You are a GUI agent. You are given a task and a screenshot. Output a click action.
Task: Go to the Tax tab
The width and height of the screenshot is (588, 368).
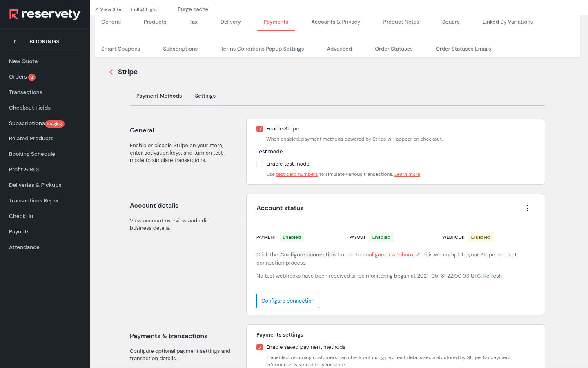[x=194, y=22]
